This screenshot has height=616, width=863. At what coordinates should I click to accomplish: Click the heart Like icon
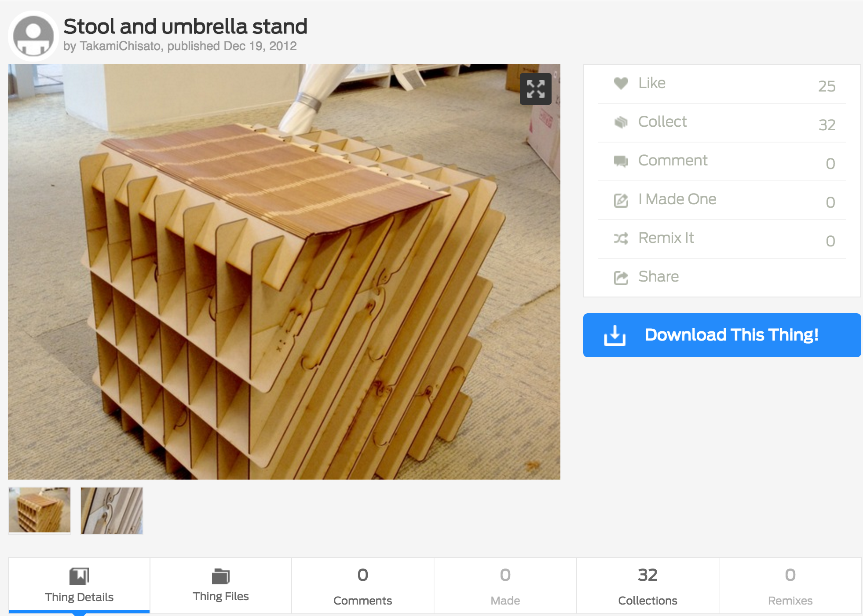tap(621, 83)
